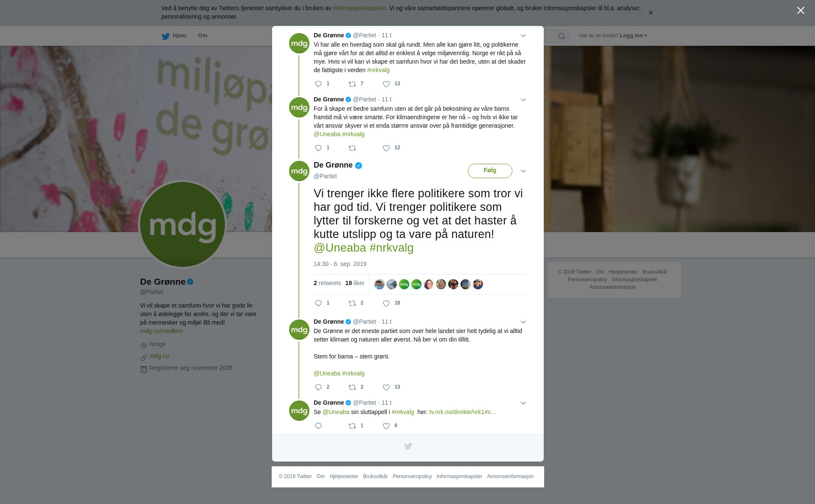Click the search magnifier icon

pos(561,36)
